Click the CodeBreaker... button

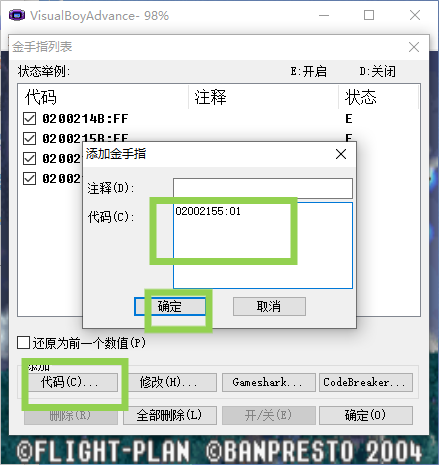(366, 382)
